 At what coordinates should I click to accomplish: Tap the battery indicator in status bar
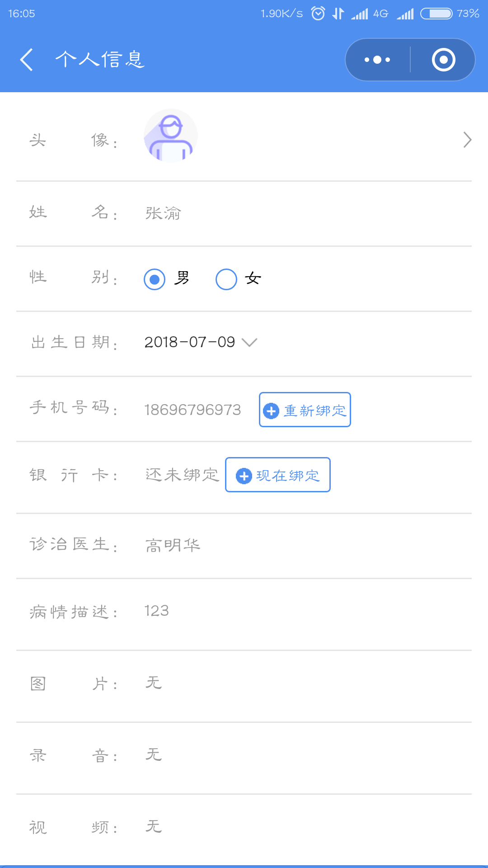436,14
